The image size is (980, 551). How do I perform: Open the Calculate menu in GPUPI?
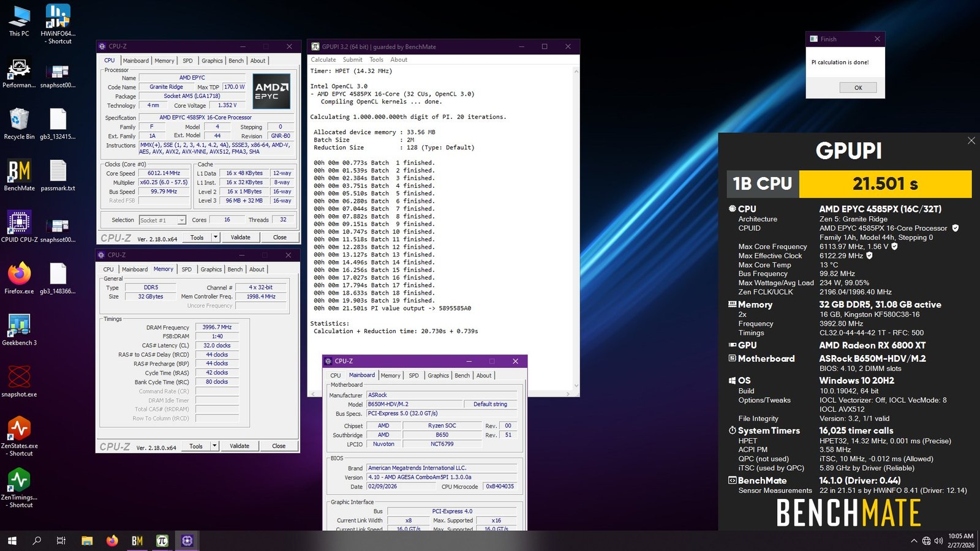pyautogui.click(x=323, y=60)
